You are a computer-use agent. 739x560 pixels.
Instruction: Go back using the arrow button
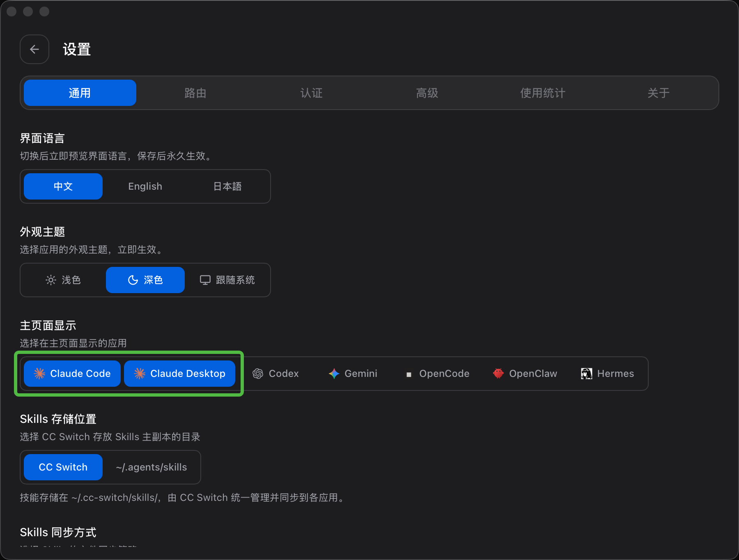(34, 49)
